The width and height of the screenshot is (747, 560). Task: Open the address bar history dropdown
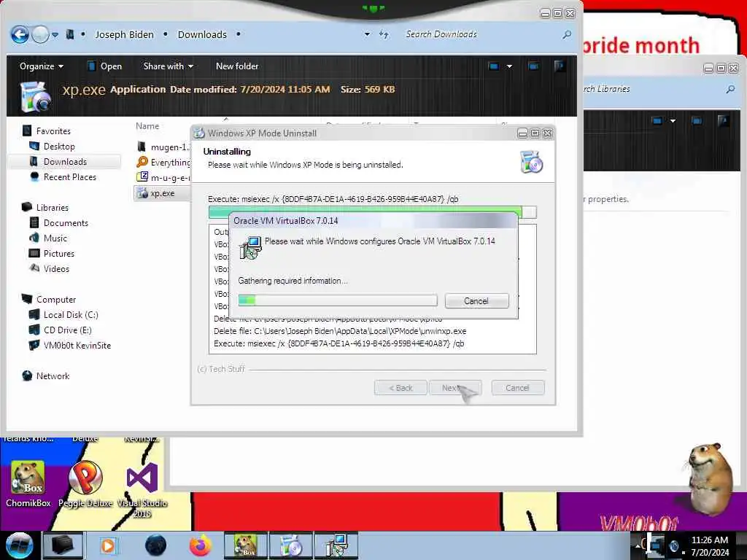(x=368, y=34)
